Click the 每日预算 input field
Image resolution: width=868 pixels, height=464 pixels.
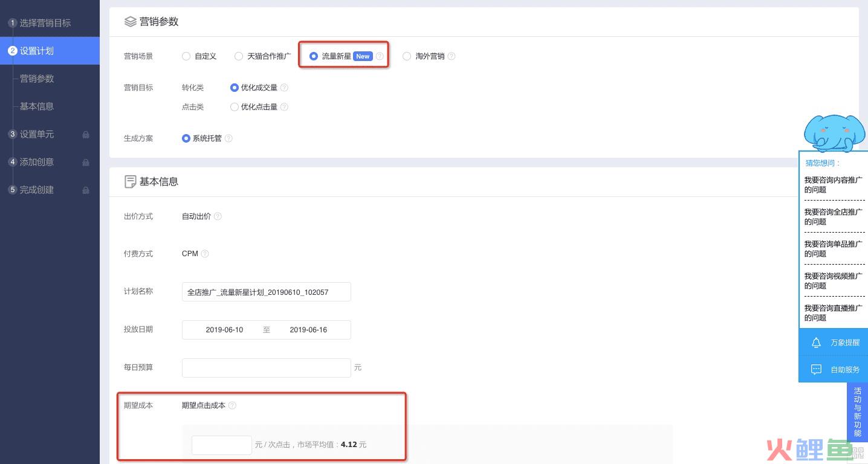click(x=266, y=367)
